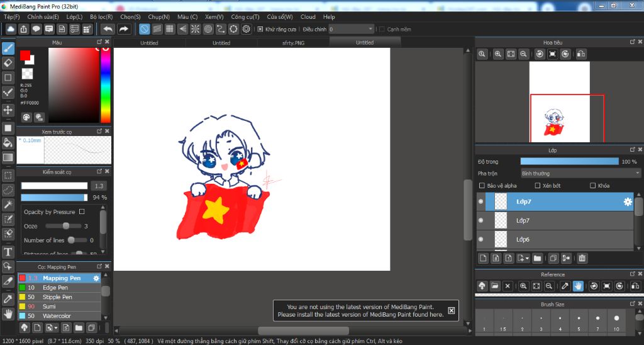The image size is (644, 345).
Task: Enable Opacity by Pressure checkbox
Action: (x=82, y=212)
